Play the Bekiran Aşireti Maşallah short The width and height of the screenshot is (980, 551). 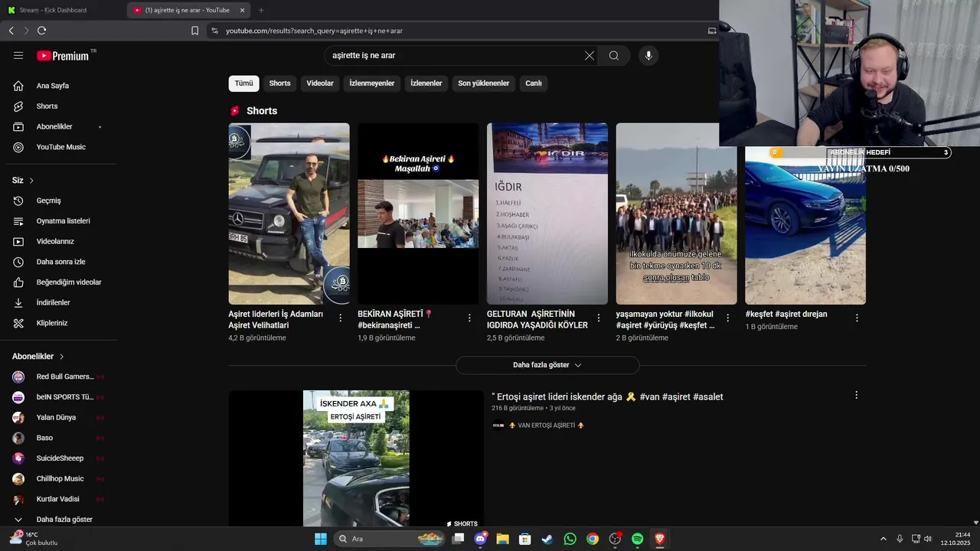pos(418,214)
